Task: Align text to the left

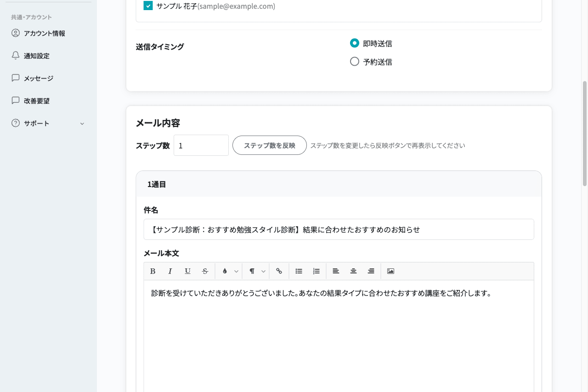Action: point(336,271)
